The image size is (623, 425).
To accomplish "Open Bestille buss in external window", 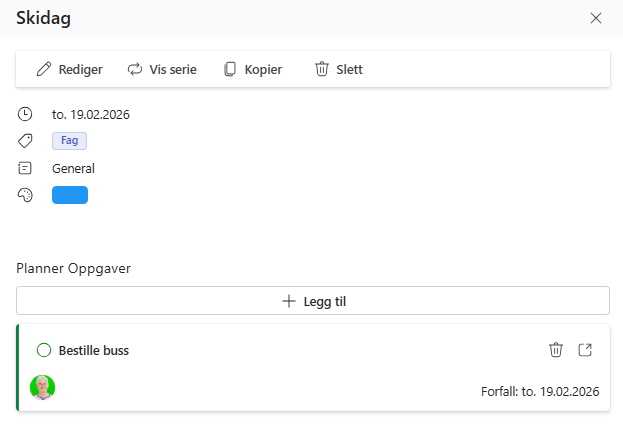I will coord(586,350).
